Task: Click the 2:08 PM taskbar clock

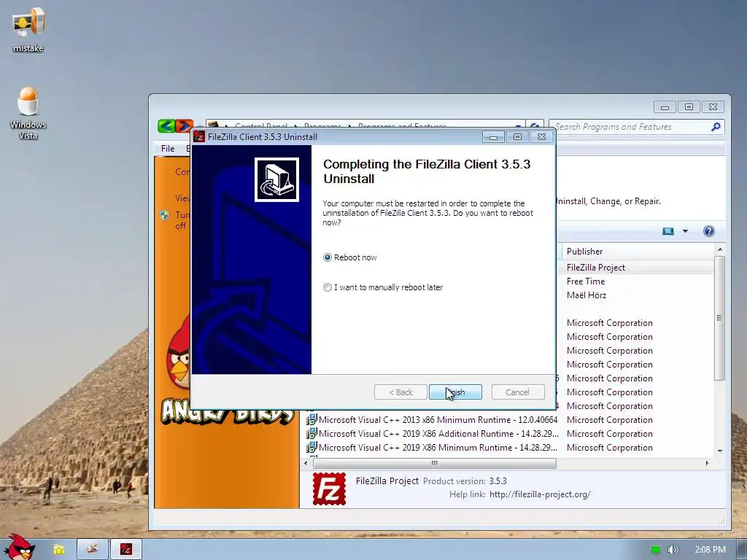Action: (x=710, y=550)
